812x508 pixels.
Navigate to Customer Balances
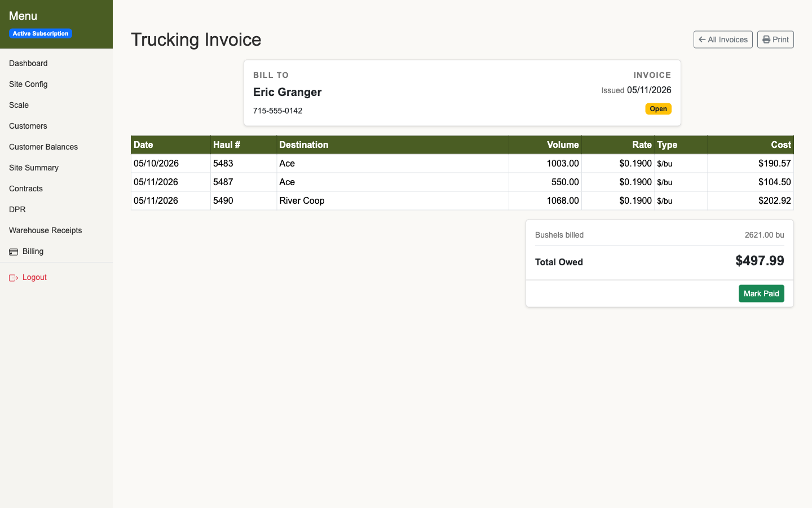[x=43, y=147]
